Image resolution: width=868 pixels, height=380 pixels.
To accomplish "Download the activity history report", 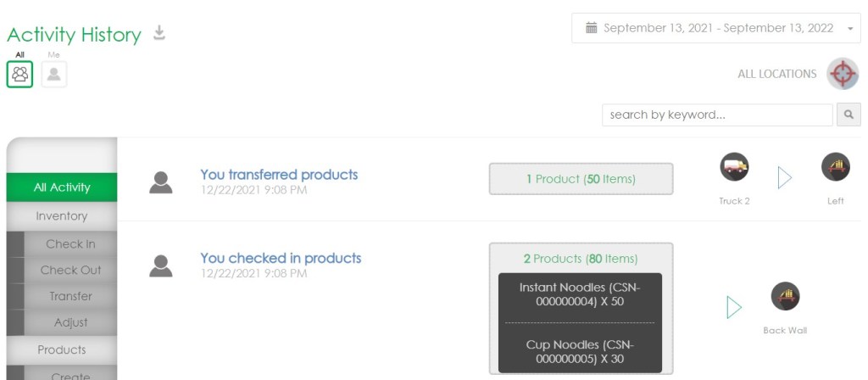I will click(159, 33).
